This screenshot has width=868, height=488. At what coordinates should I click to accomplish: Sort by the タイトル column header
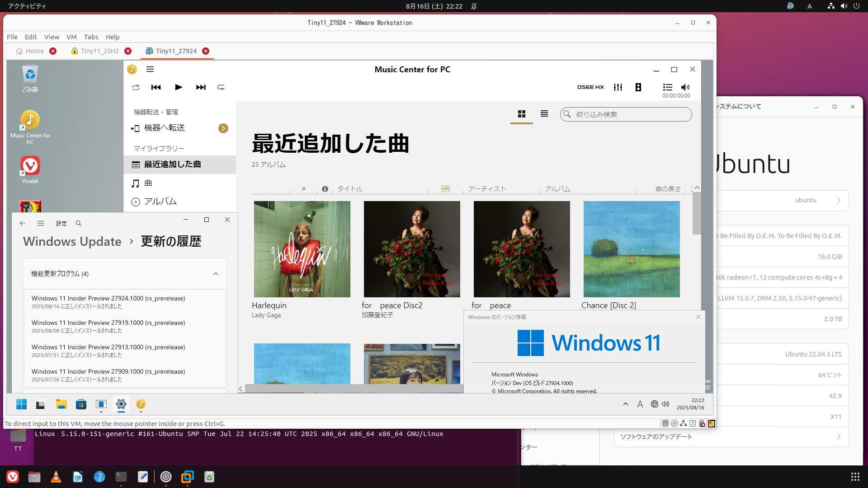point(350,189)
